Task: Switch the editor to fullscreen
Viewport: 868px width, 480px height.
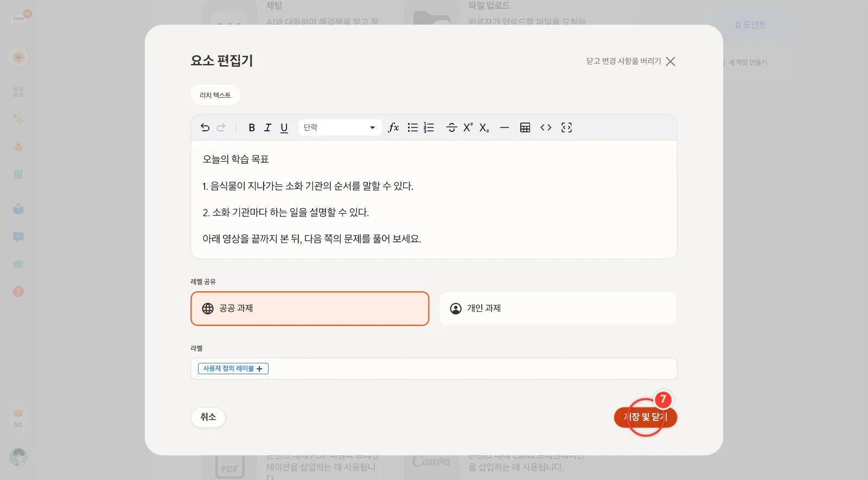Action: (x=567, y=127)
